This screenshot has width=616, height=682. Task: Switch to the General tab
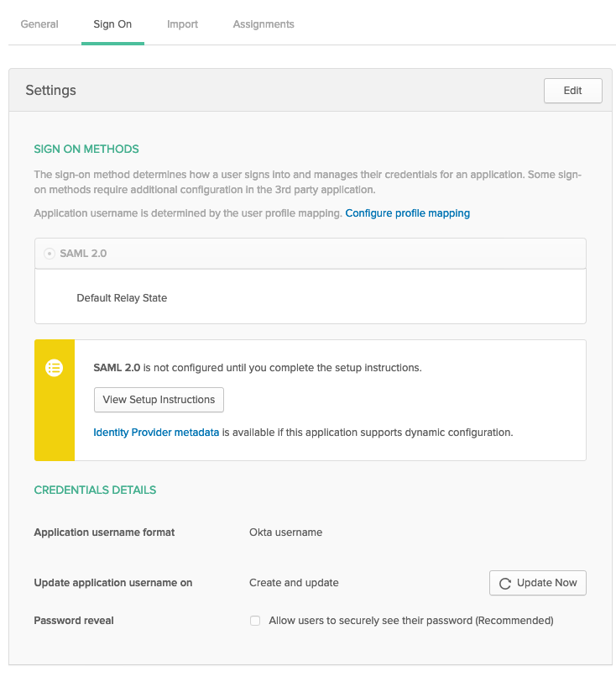point(39,24)
